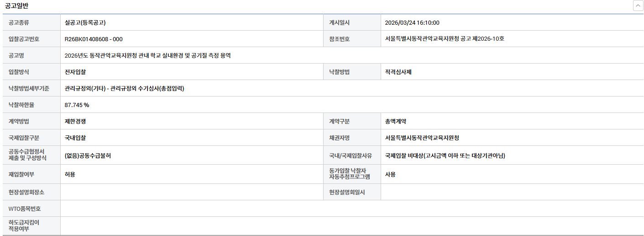The image size is (644, 236).
Task: Click the 국제입찰 비대상 reason text
Action: click(445, 156)
